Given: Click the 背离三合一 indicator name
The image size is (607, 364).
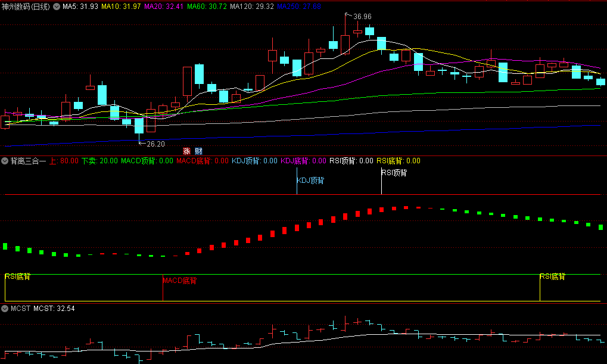Looking at the screenshot, I should [28, 161].
